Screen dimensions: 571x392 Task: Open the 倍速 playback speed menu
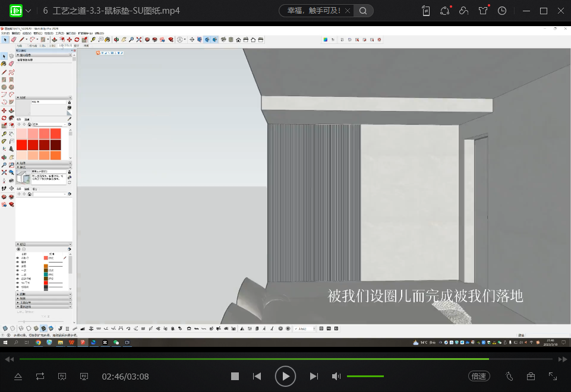tap(478, 376)
